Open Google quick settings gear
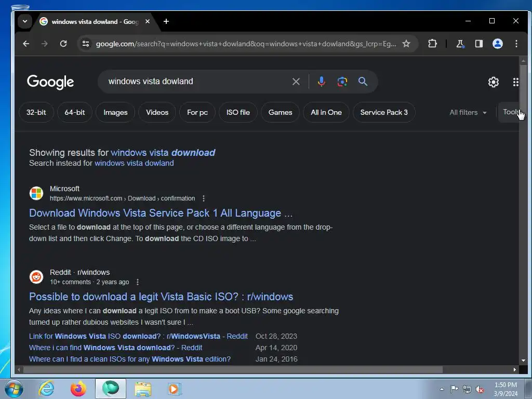This screenshot has width=532, height=399. click(x=494, y=82)
